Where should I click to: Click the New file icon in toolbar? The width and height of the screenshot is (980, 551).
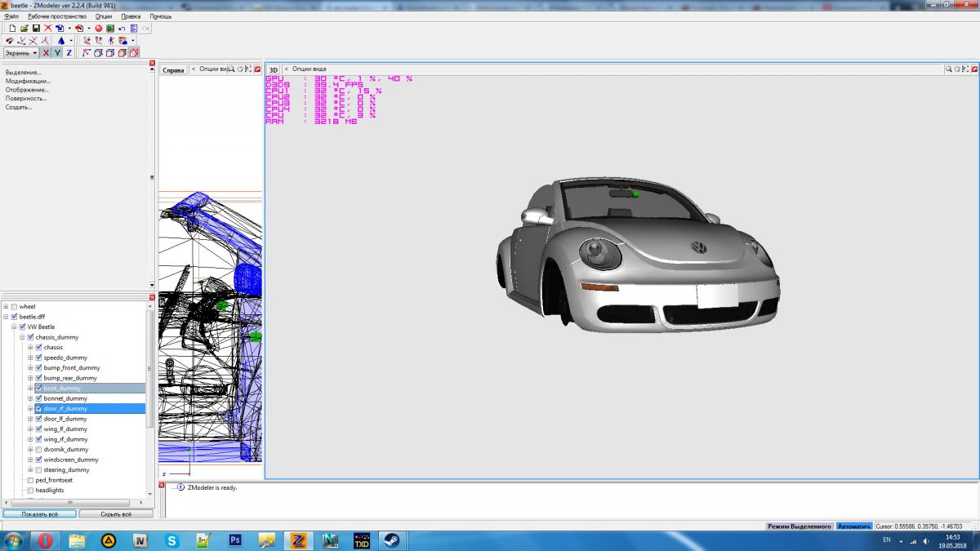[11, 28]
